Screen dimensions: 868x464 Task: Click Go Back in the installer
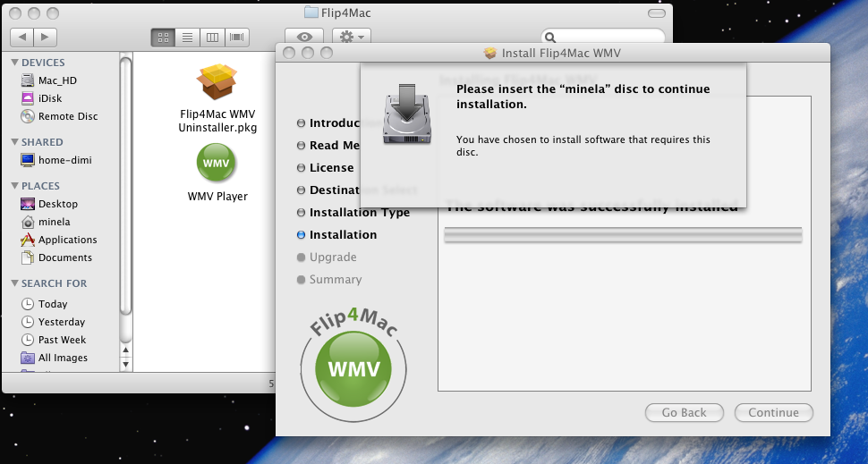[x=685, y=412]
